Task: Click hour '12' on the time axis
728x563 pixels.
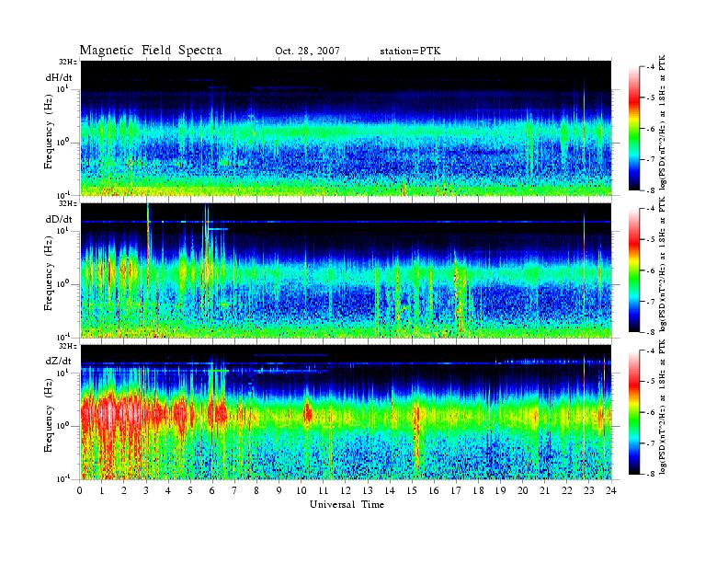Action: tap(346, 490)
